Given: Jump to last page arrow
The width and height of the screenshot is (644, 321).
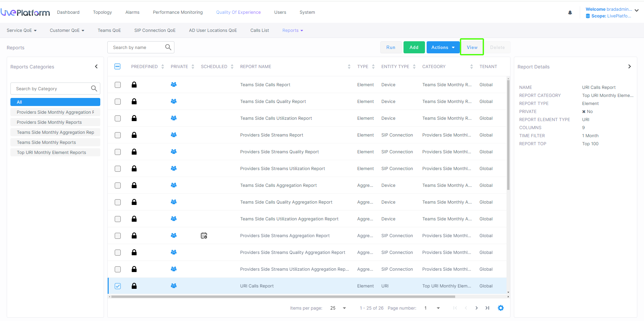Looking at the screenshot, I should coord(487,308).
